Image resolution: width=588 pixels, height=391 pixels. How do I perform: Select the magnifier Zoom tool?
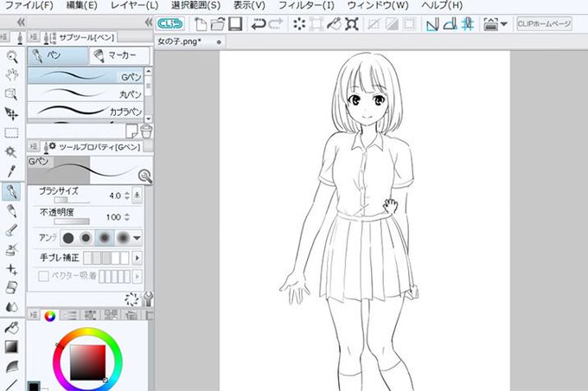pyautogui.click(x=11, y=57)
